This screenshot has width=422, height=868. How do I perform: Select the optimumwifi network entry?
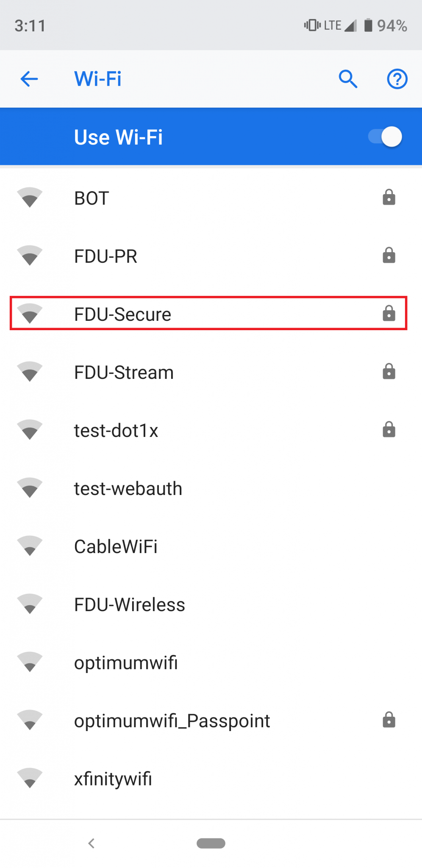pyautogui.click(x=211, y=662)
